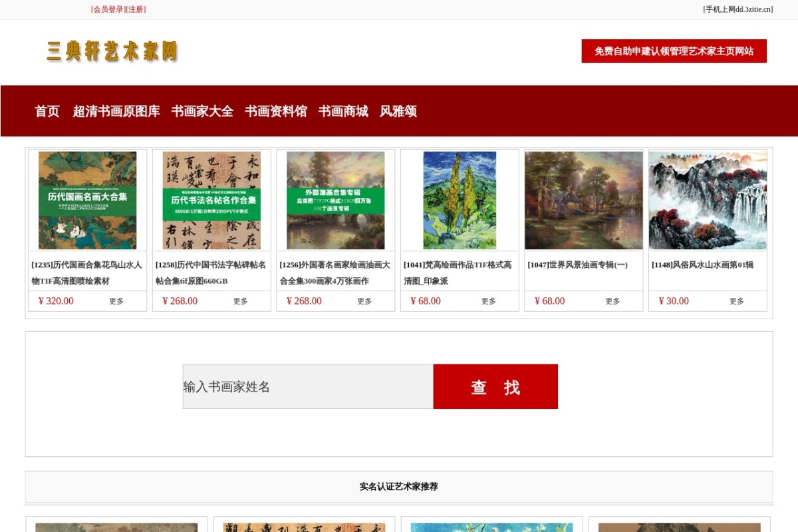This screenshot has height=532, width=798.
Task: Open 超清书画原图库 in the navigation bar
Action: [116, 111]
